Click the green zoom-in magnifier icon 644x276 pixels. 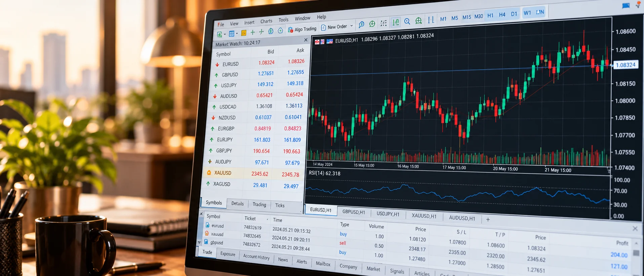pyautogui.click(x=418, y=21)
